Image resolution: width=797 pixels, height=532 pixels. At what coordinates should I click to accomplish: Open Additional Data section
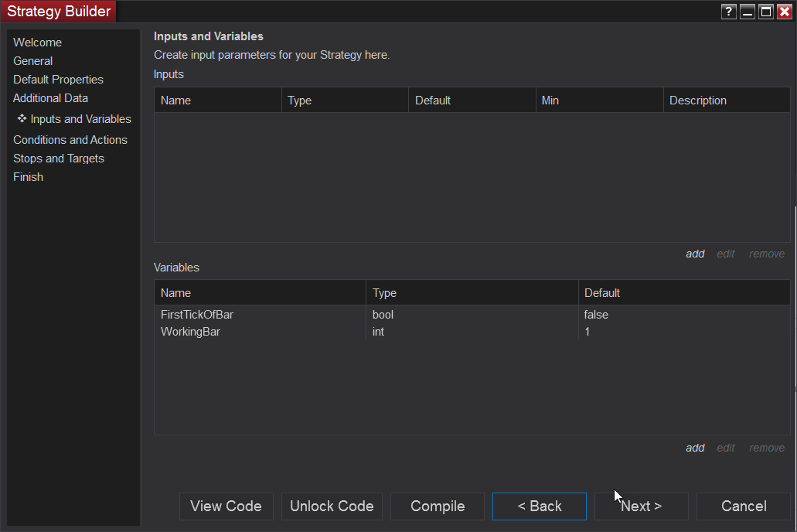click(x=50, y=98)
